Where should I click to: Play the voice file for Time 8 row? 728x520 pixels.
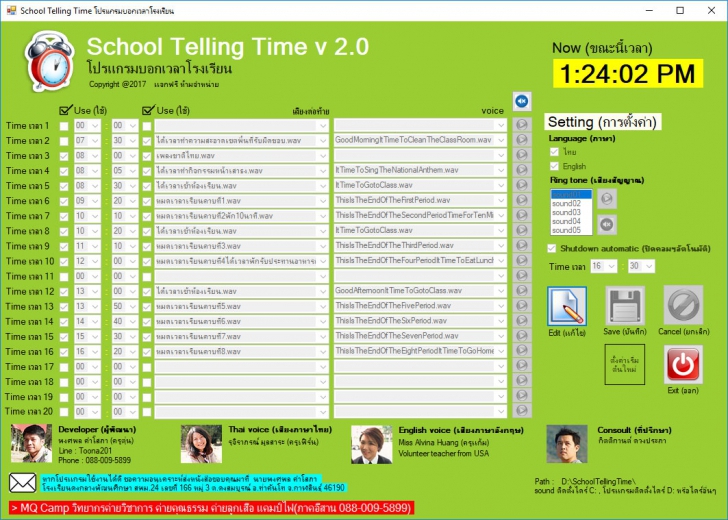coord(522,230)
